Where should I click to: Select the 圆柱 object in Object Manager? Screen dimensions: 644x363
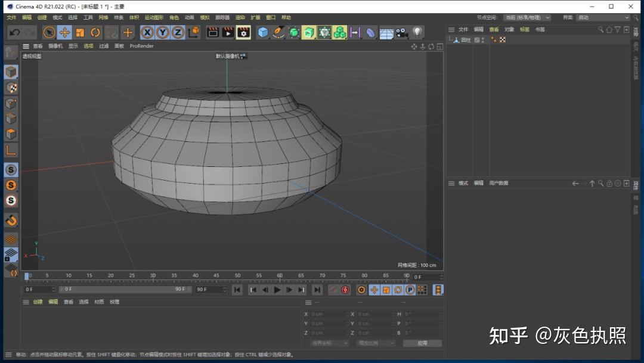point(465,40)
